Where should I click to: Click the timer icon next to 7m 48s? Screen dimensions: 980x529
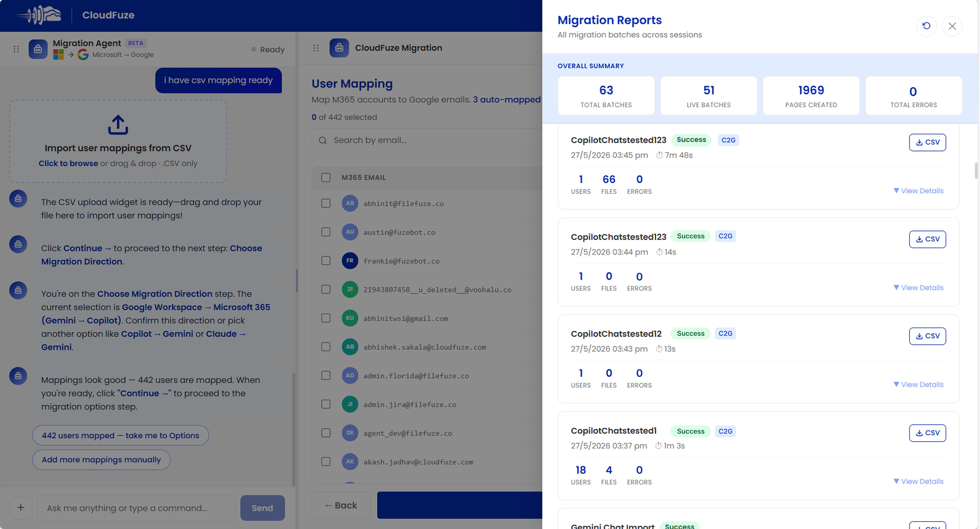tap(659, 155)
